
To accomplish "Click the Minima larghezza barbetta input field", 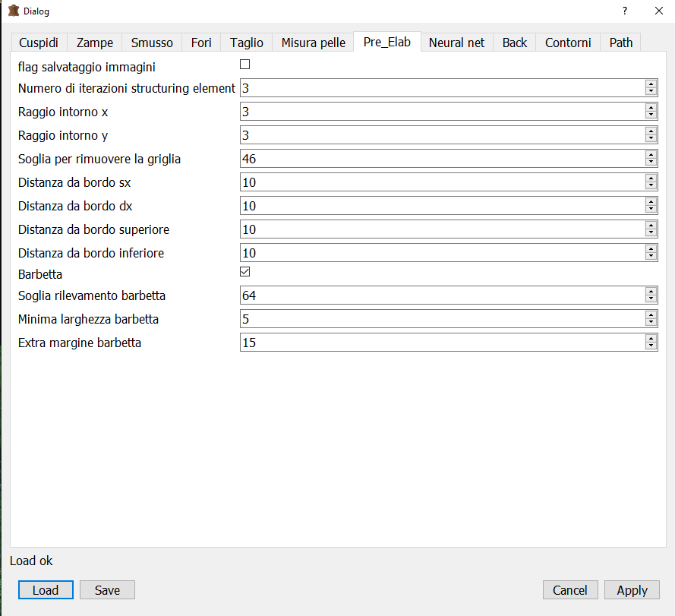I will coord(440,319).
